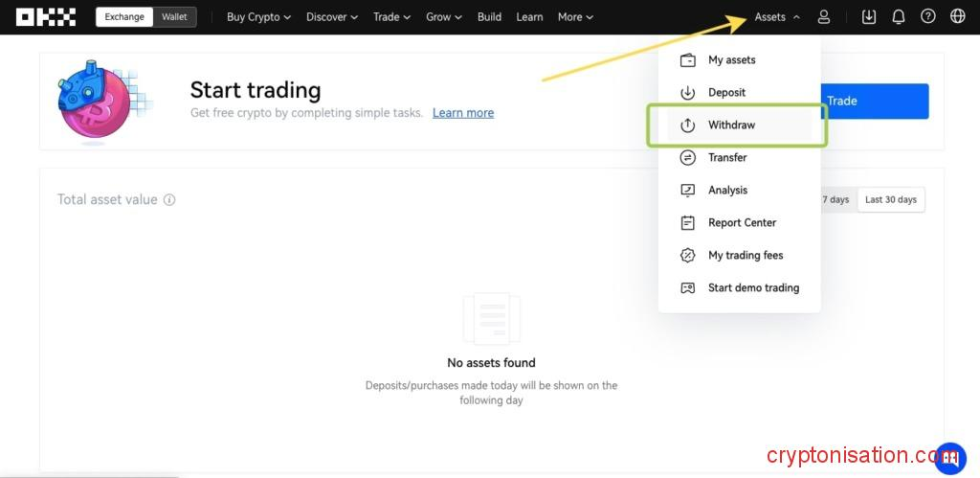The width and height of the screenshot is (980, 478).
Task: Click the download app icon
Action: click(x=869, y=16)
